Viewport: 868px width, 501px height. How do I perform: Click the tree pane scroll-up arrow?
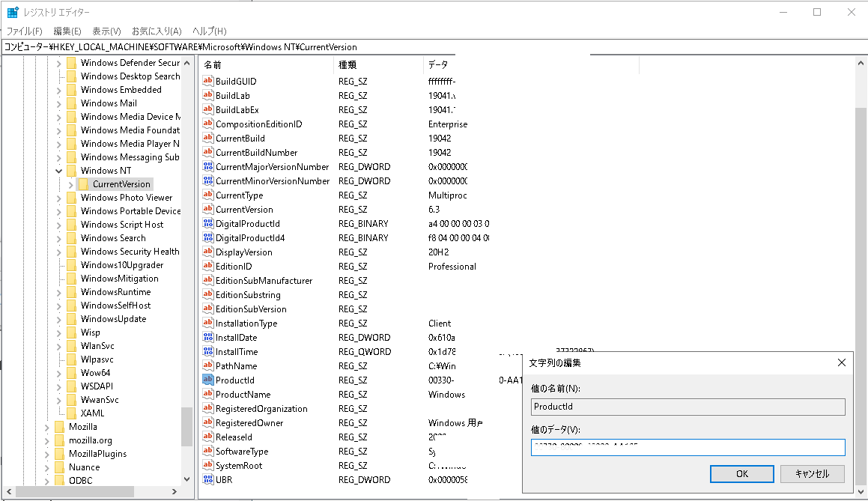pyautogui.click(x=186, y=63)
